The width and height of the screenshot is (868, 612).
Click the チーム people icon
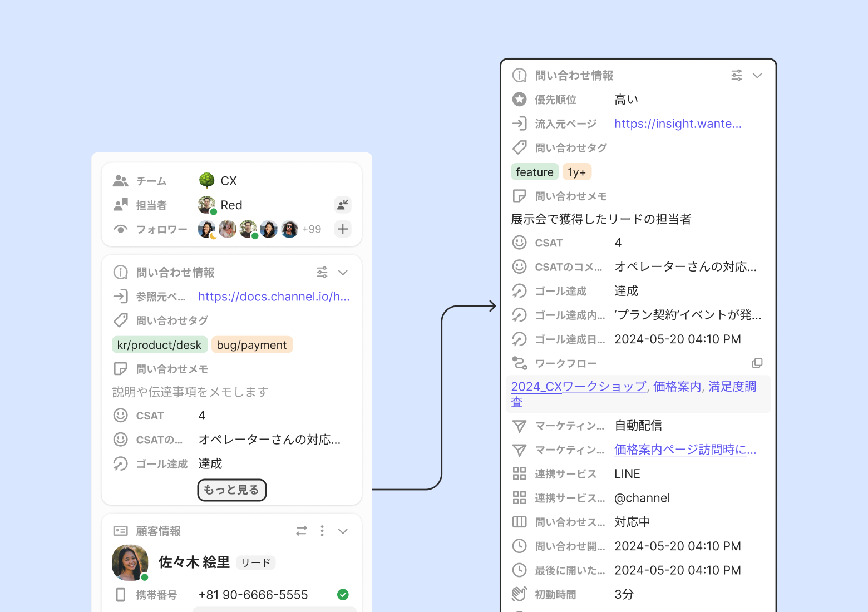point(121,181)
